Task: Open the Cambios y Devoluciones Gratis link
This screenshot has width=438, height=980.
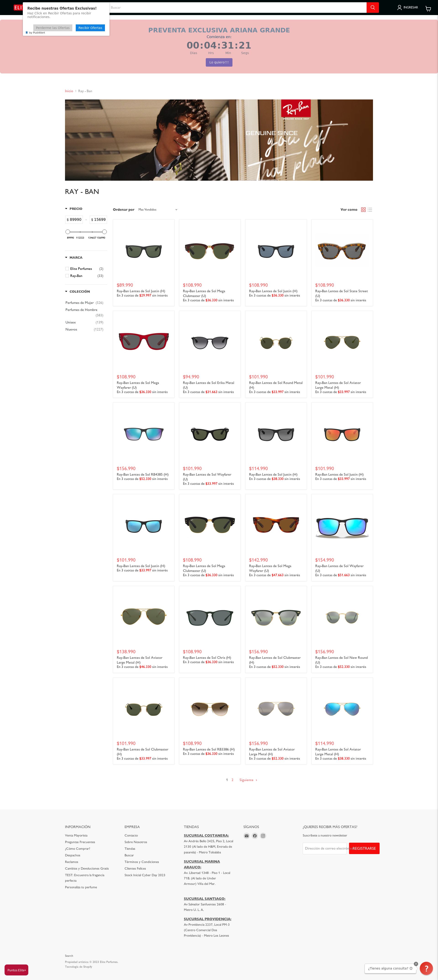Action: [x=87, y=868]
